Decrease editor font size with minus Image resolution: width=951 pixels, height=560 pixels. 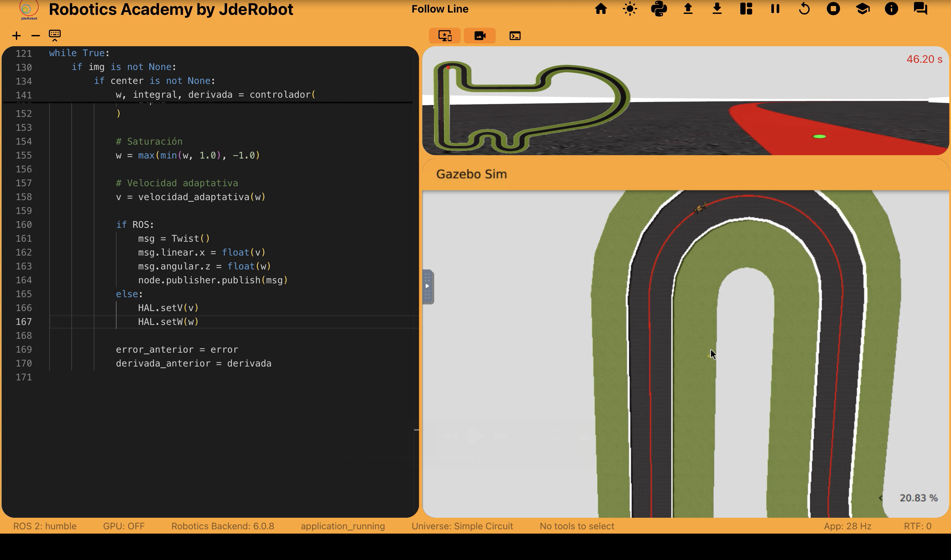point(35,36)
